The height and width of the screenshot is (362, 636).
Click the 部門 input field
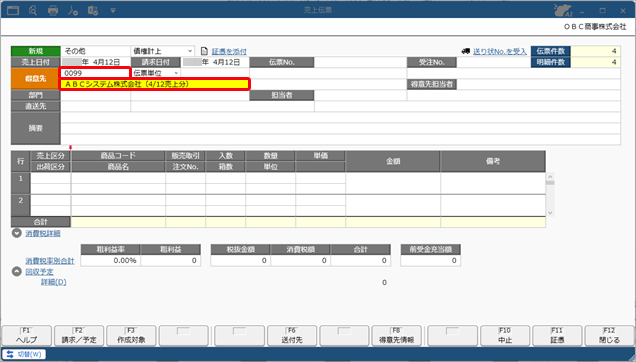[95, 95]
